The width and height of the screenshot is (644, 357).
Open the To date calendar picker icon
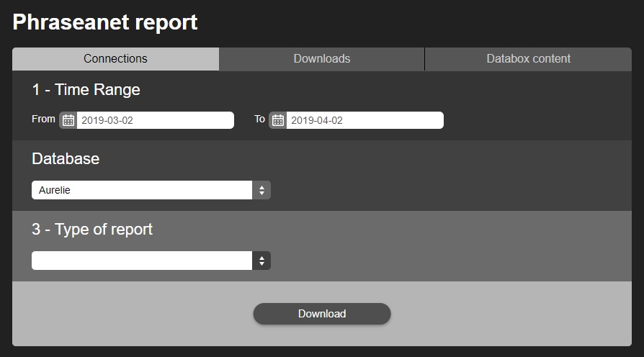pyautogui.click(x=277, y=120)
